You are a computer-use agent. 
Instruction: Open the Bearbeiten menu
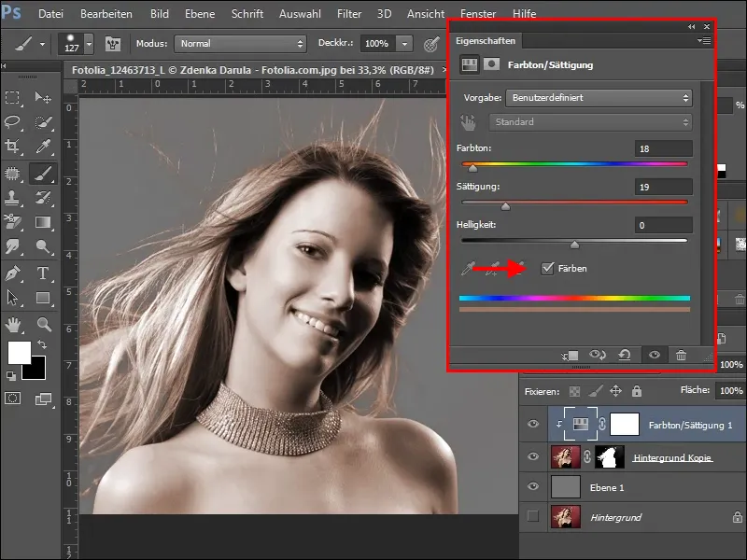pos(106,14)
